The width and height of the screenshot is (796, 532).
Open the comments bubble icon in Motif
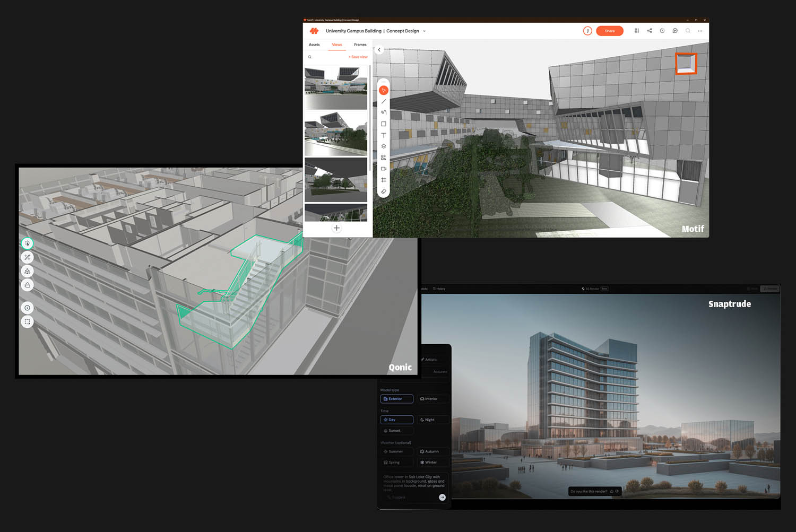675,31
